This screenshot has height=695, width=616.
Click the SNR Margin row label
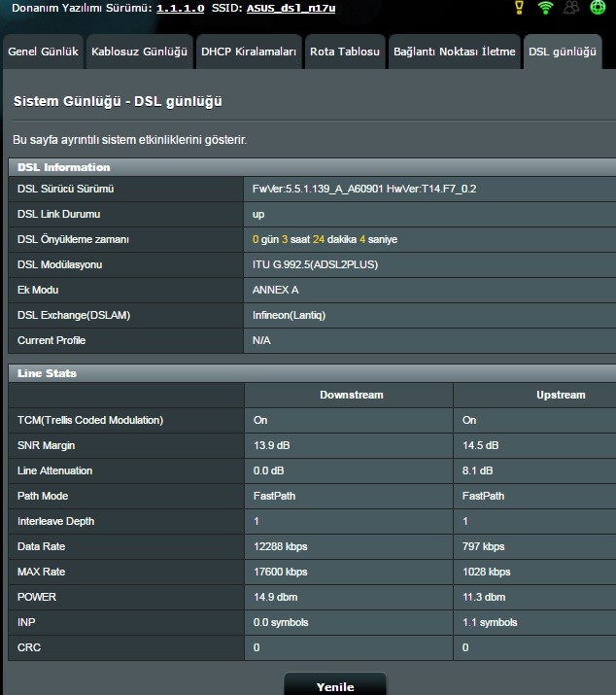(46, 445)
